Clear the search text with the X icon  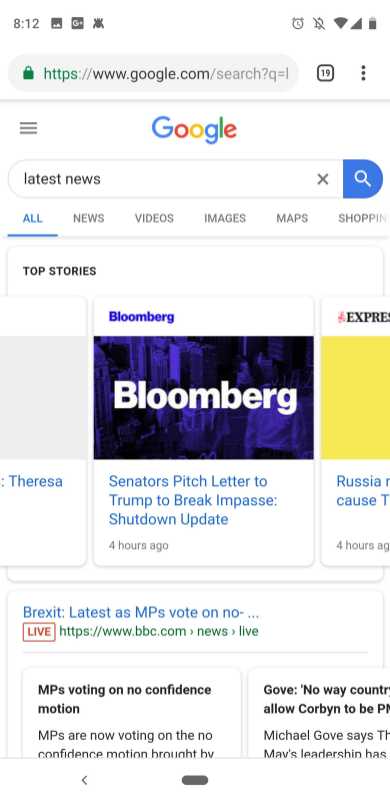point(323,179)
